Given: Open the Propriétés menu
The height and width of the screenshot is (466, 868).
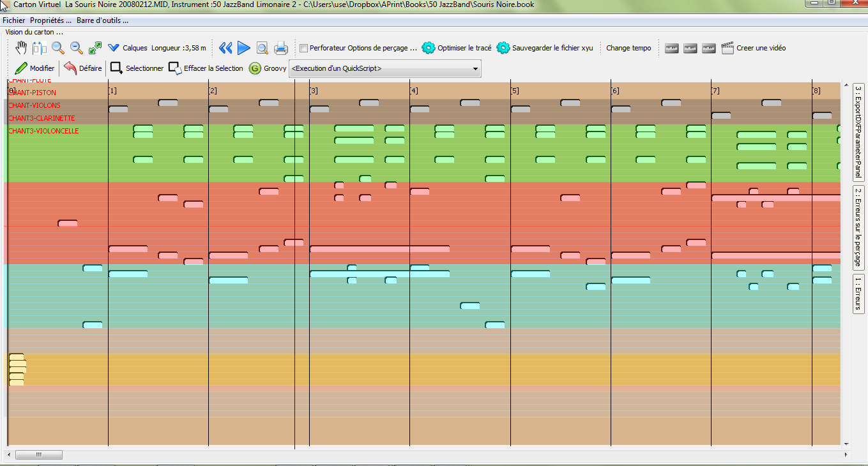Looking at the screenshot, I should click(x=50, y=20).
